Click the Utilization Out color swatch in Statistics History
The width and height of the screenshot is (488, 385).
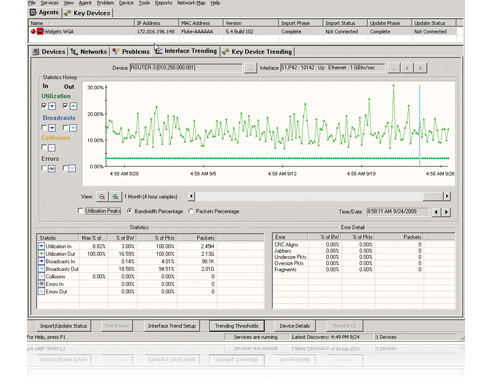point(73,106)
